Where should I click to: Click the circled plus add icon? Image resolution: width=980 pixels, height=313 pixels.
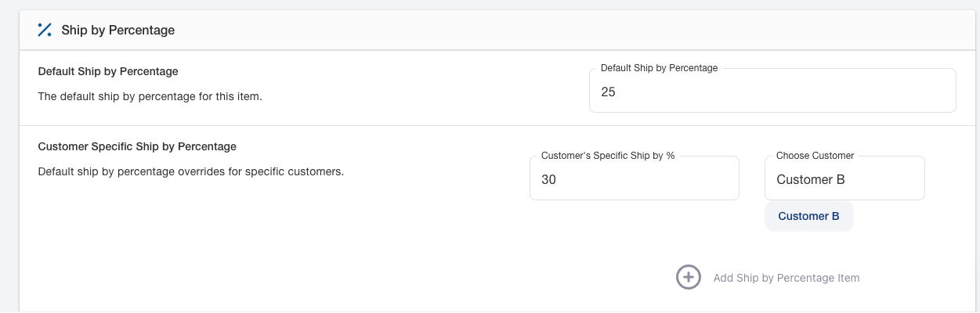tap(688, 277)
